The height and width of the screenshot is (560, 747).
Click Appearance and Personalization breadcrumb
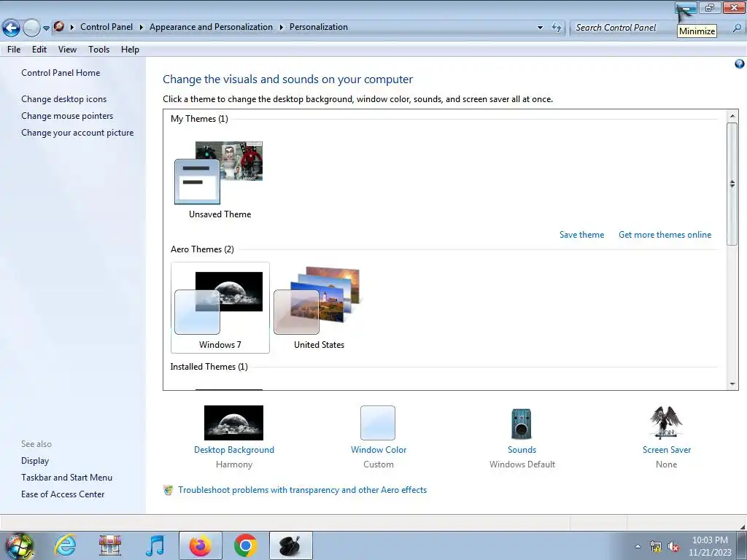coord(211,27)
